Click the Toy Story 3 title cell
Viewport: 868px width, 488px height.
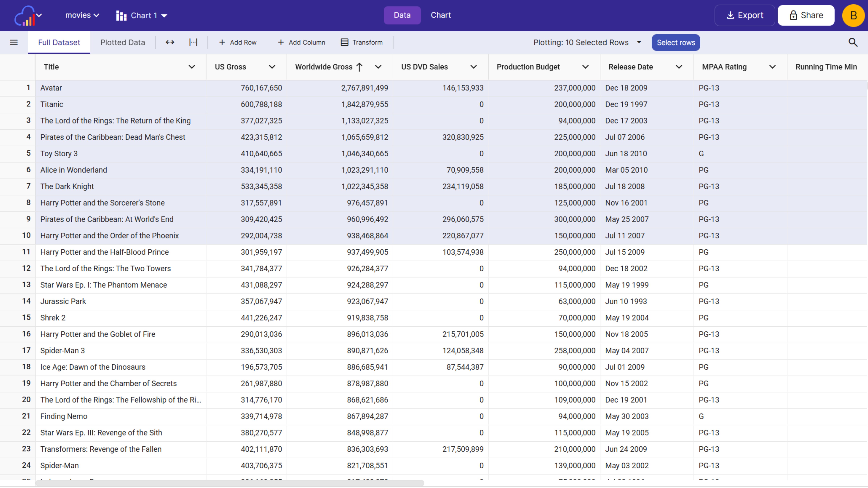(121, 154)
